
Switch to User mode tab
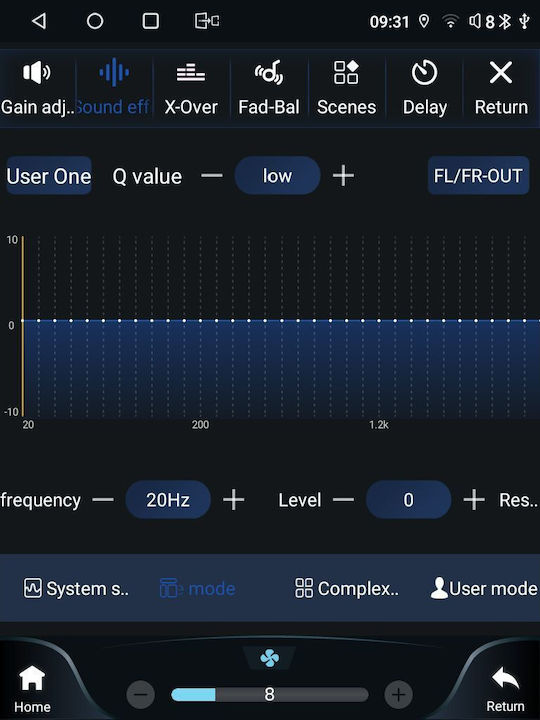484,588
